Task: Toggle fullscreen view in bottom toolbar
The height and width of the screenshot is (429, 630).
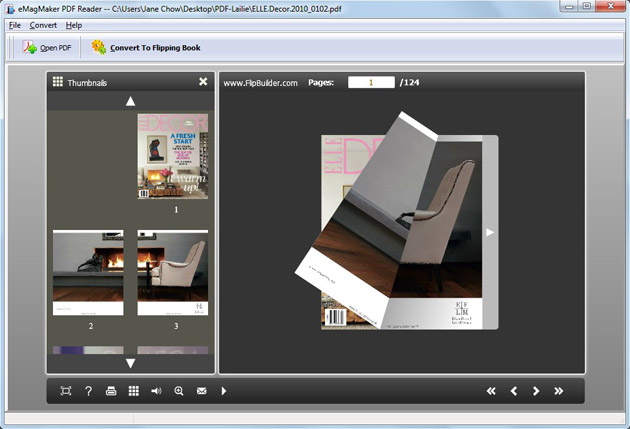Action: (x=65, y=391)
